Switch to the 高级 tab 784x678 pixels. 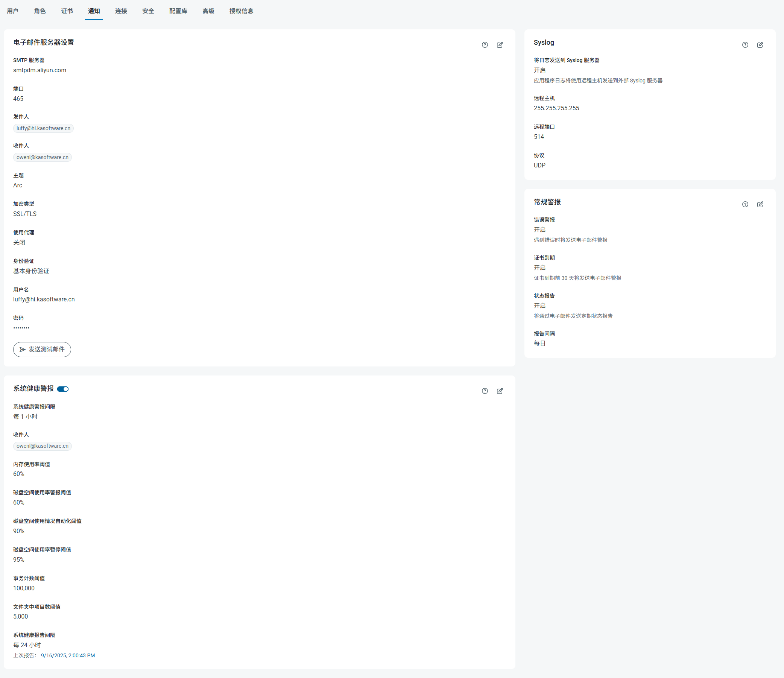(x=208, y=11)
